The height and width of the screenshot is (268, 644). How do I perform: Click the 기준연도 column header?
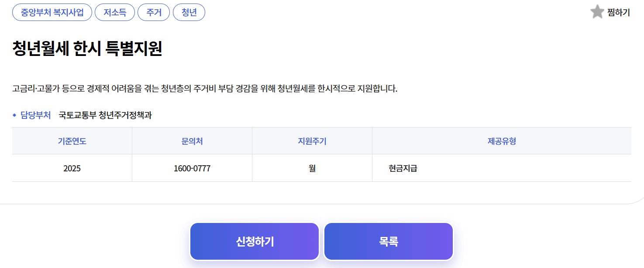tap(72, 140)
